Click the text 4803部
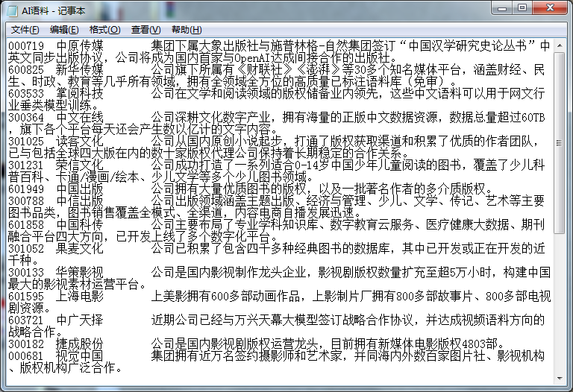Image resolution: width=573 pixels, height=392 pixels. click(x=480, y=344)
